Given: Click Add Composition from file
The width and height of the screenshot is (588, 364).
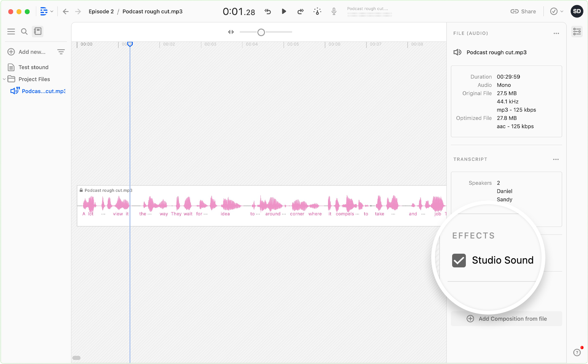Looking at the screenshot, I should point(506,319).
